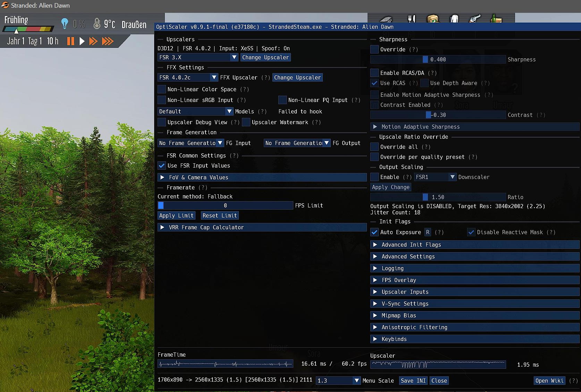The height and width of the screenshot is (392, 581).
Task: Open the FSR 4.0.2c FFX Upscaler dropdown
Action: click(188, 77)
